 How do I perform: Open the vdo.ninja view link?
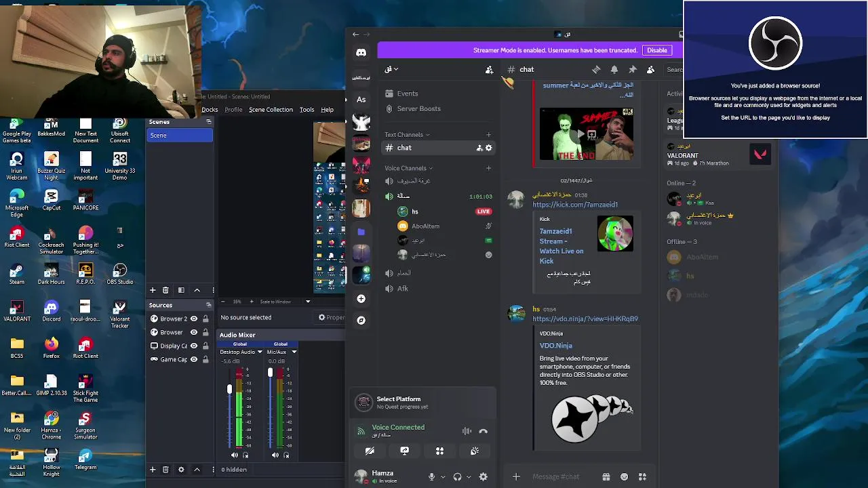585,319
